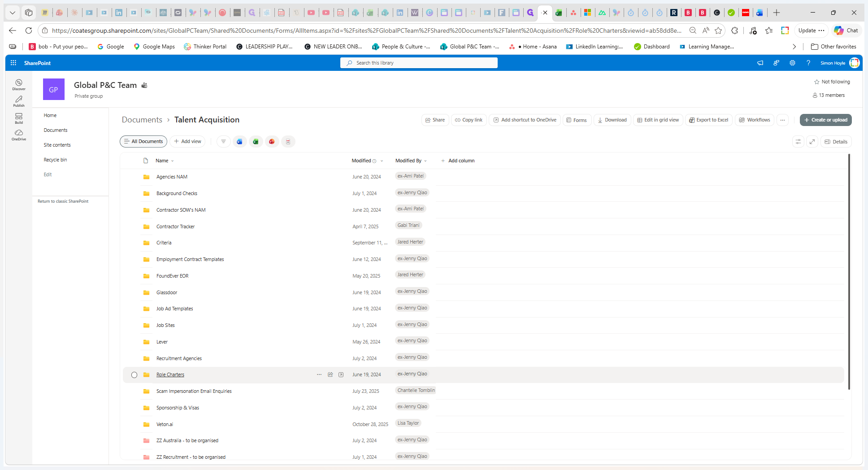
Task: Go to Home in site navigation
Action: point(50,115)
